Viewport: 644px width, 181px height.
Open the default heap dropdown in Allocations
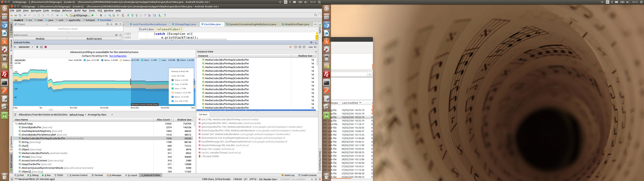(77, 114)
